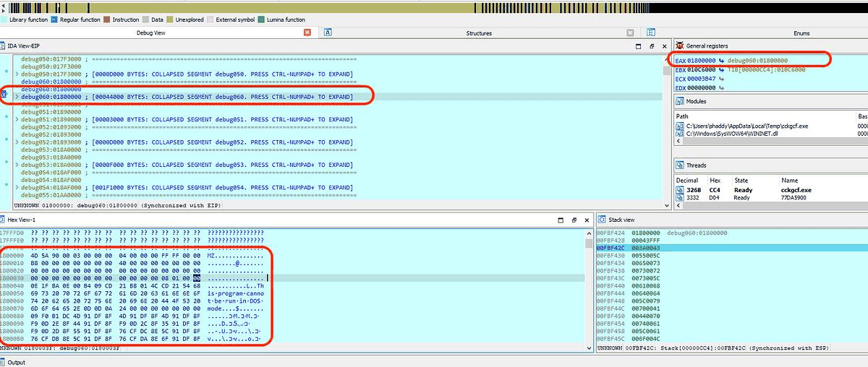This screenshot has width=868, height=367.
Task: Click the Enums tab icon
Action: tap(651, 33)
